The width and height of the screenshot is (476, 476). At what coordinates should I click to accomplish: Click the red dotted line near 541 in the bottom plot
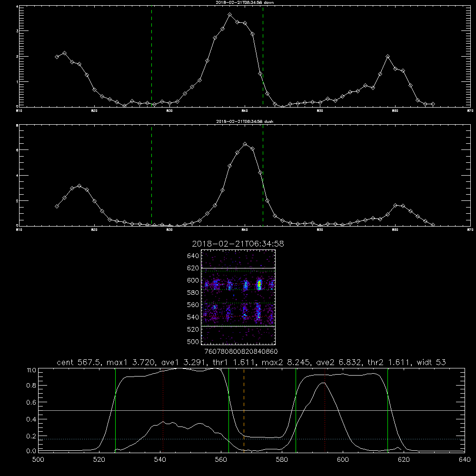pos(163,410)
